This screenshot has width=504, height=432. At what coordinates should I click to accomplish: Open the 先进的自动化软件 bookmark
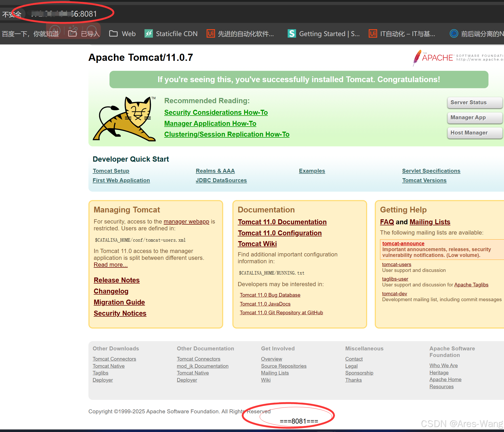point(240,34)
